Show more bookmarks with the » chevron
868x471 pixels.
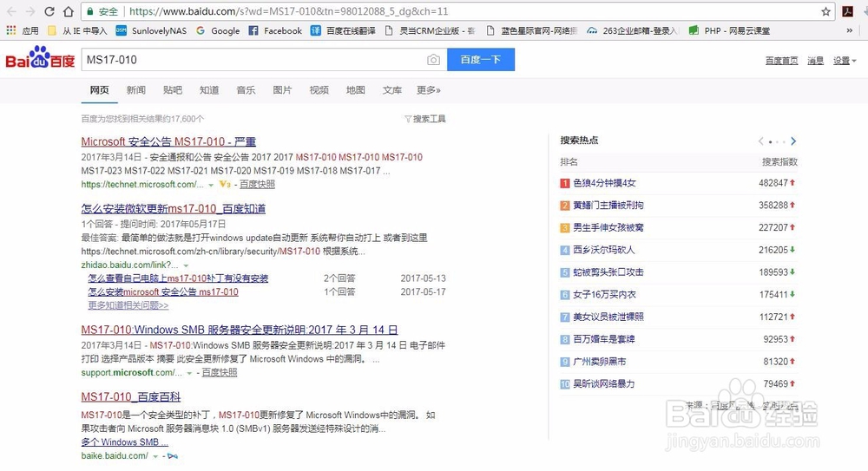click(849, 30)
